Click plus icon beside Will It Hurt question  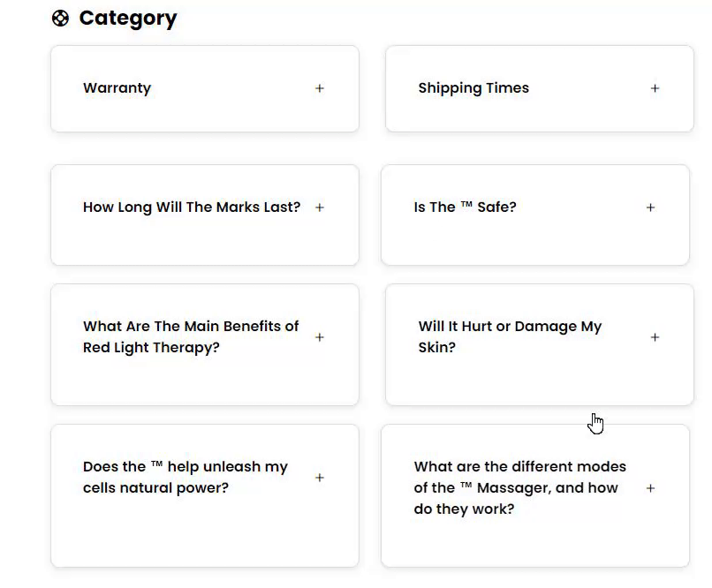(655, 337)
